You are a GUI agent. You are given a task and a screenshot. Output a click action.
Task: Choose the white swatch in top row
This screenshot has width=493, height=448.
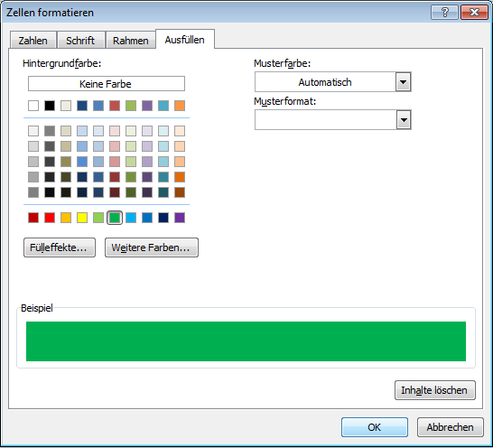click(x=33, y=106)
